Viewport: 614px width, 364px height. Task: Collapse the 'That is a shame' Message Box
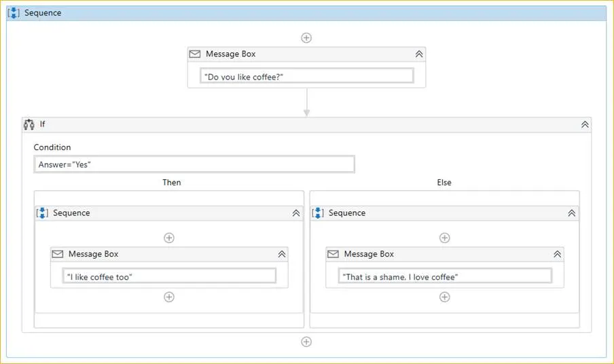coord(557,254)
